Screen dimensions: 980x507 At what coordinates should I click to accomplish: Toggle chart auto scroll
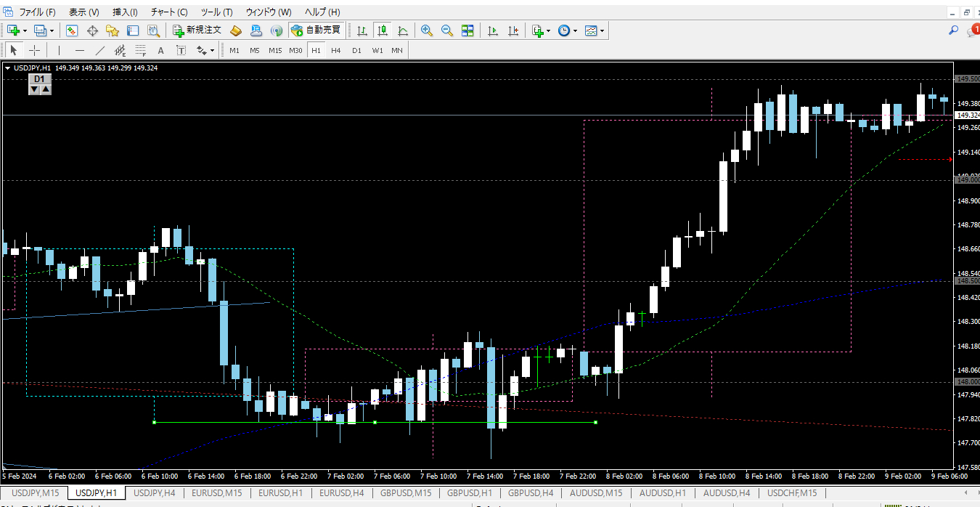[493, 31]
